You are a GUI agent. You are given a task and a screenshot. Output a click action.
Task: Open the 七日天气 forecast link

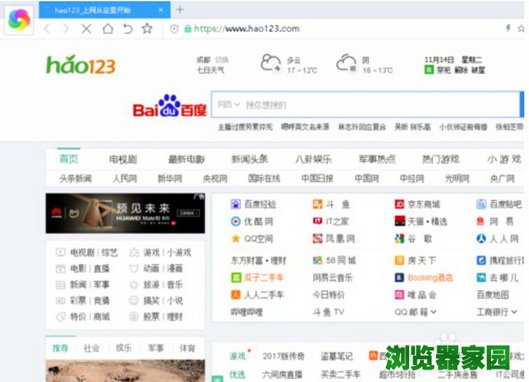click(211, 70)
